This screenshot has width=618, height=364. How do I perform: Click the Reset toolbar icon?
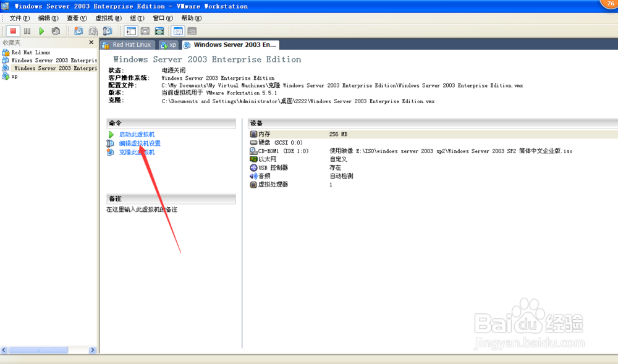[56, 31]
